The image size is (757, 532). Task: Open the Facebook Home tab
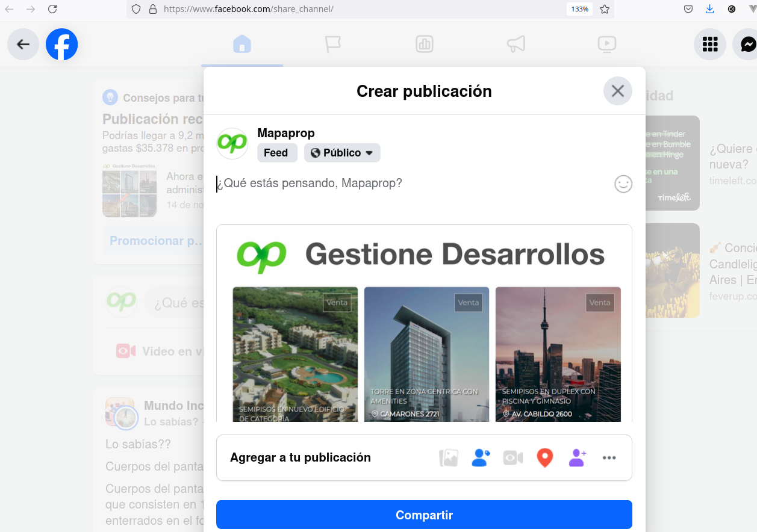point(242,44)
